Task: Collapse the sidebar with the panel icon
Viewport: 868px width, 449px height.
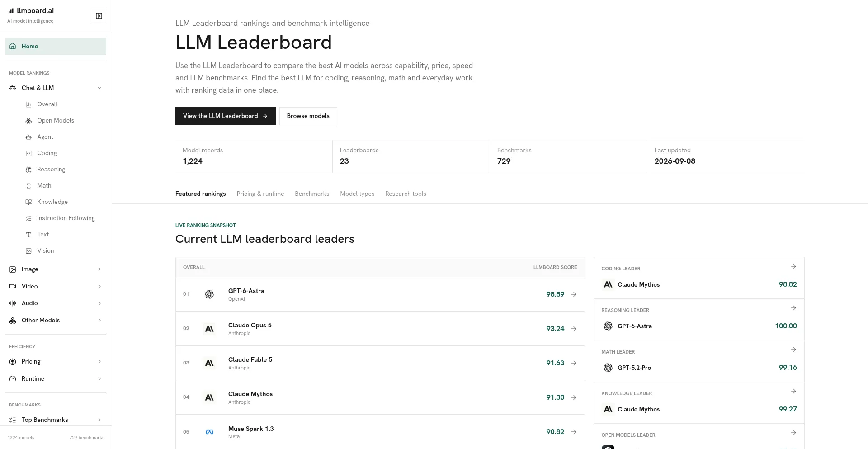Action: pos(99,16)
